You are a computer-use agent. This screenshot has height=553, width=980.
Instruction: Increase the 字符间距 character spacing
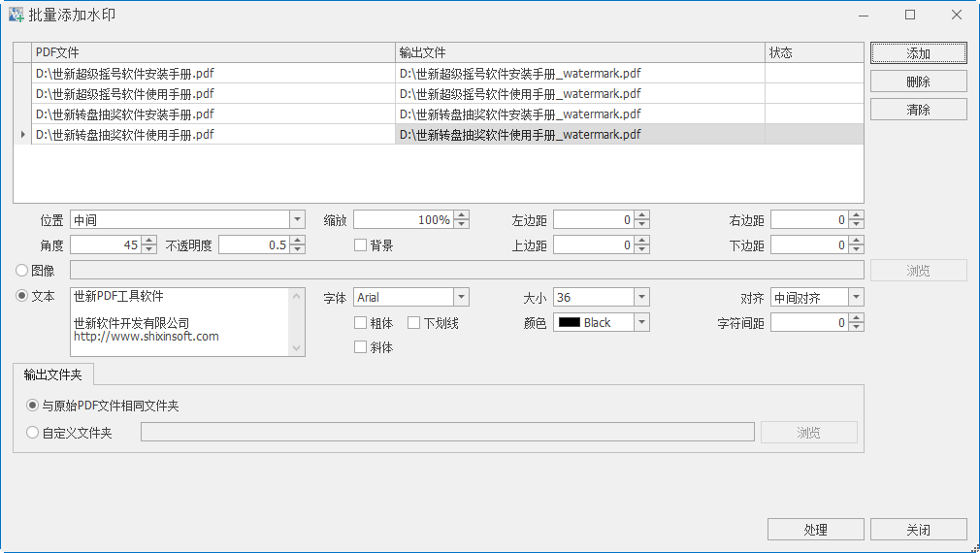coord(856,318)
